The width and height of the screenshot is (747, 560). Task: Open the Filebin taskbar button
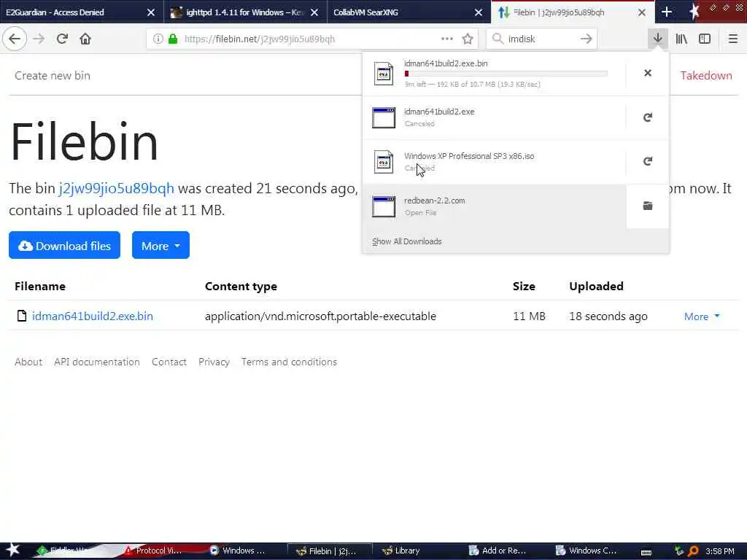[x=329, y=551]
